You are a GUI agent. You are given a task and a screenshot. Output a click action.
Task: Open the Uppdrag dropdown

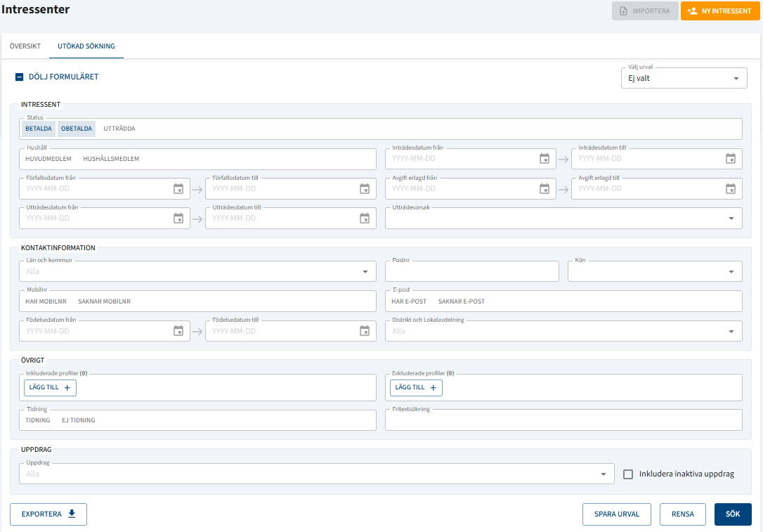pyautogui.click(x=317, y=474)
